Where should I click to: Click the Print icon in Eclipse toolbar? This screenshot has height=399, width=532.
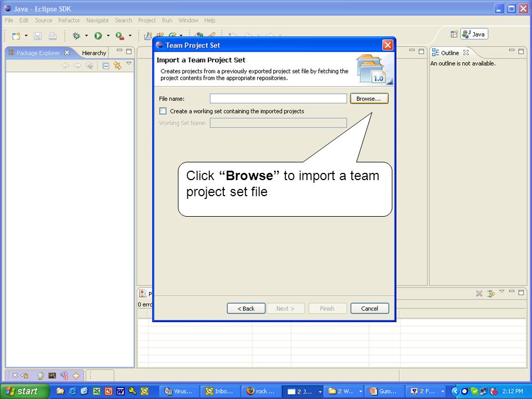coord(53,35)
